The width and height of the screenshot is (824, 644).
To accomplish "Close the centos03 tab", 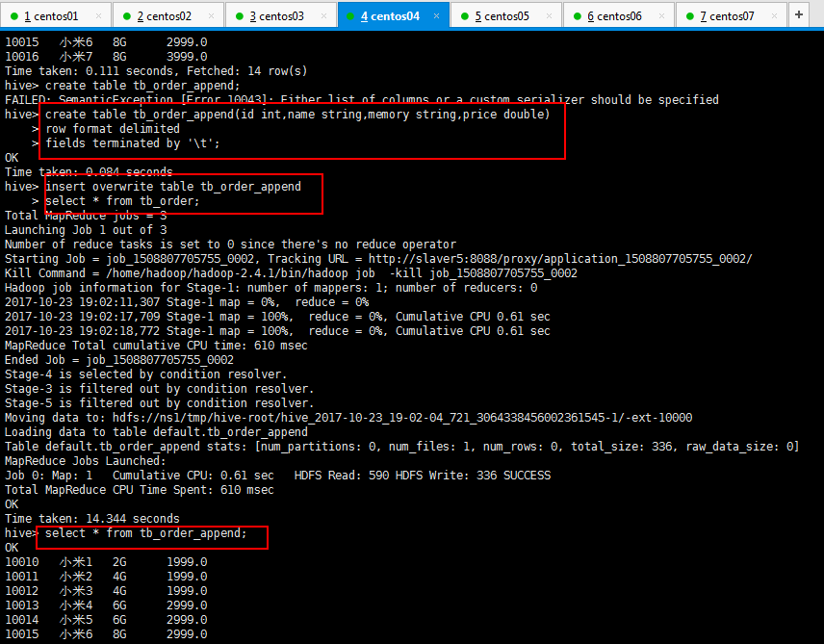I will (x=323, y=16).
